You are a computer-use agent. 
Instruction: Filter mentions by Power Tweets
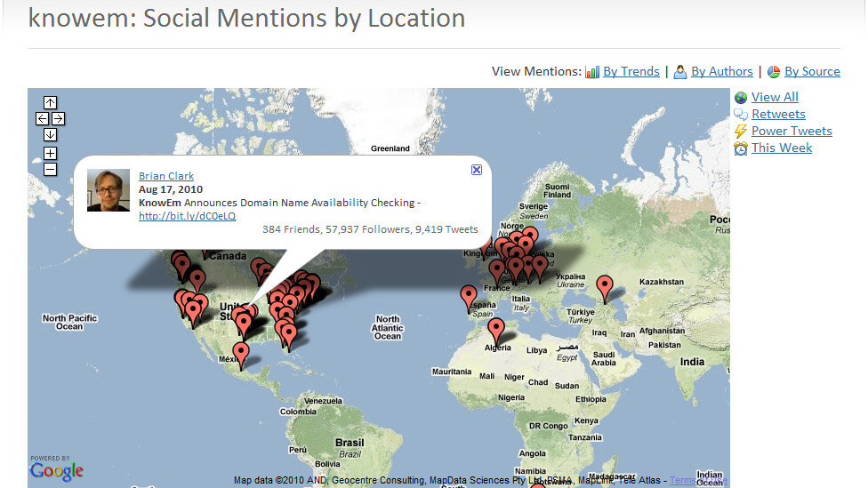(792, 131)
